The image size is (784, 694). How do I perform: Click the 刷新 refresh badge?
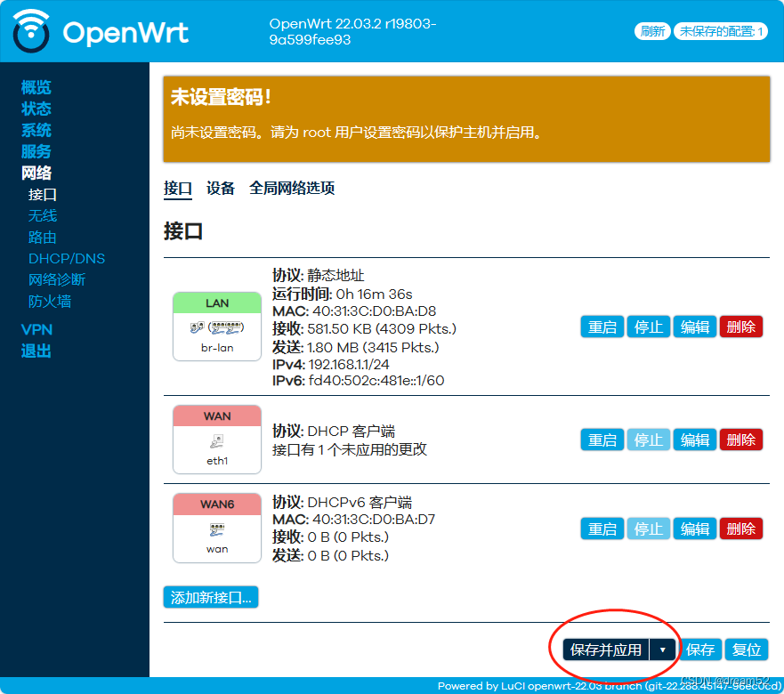click(652, 31)
